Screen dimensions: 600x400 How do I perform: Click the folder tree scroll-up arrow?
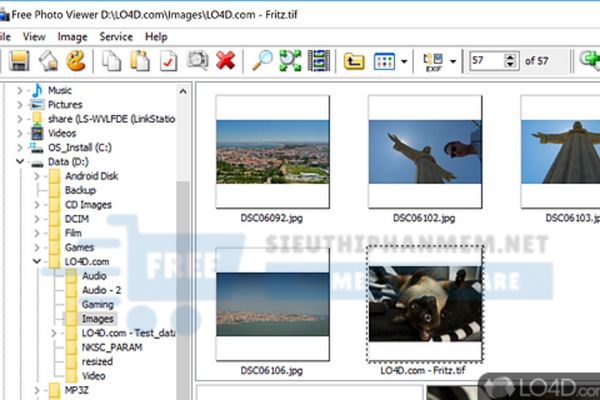(183, 91)
